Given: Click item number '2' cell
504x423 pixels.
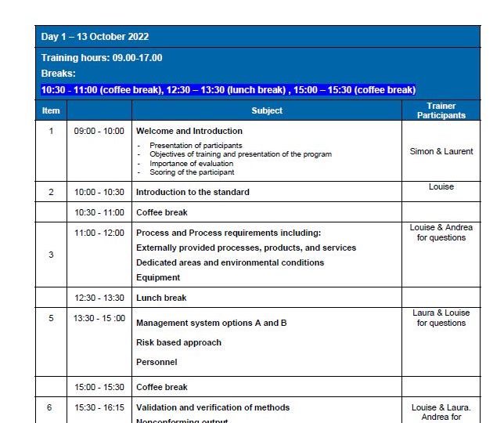Looking at the screenshot, I should 51,193.
